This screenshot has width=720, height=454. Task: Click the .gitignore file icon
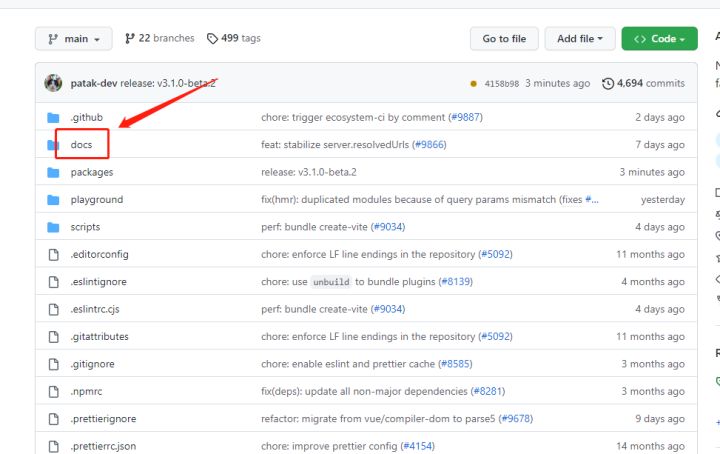[54, 364]
